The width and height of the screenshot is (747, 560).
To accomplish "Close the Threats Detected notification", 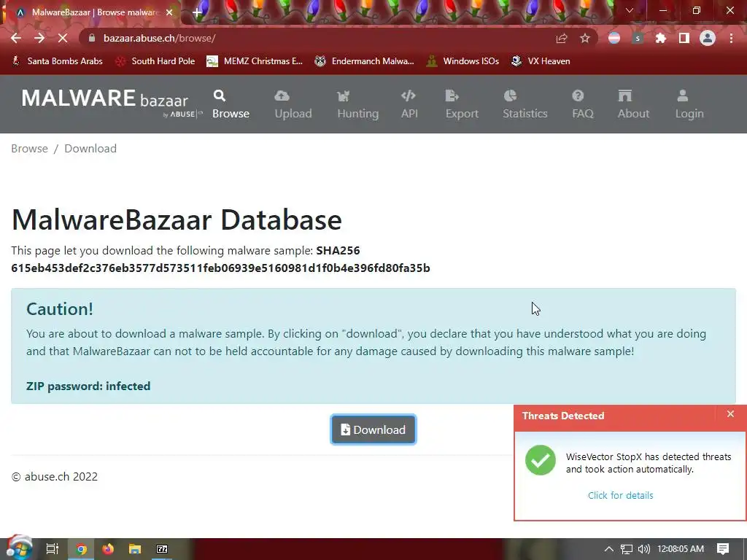I will (730, 414).
